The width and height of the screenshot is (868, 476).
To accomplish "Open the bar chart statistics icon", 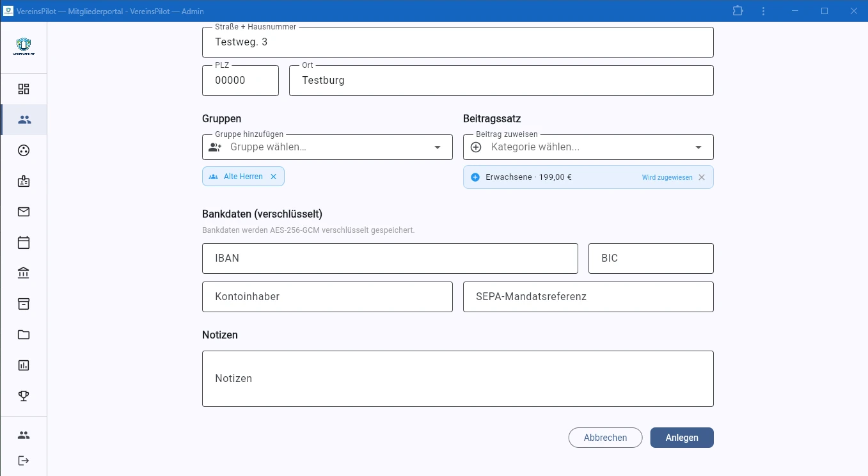I will [24, 365].
